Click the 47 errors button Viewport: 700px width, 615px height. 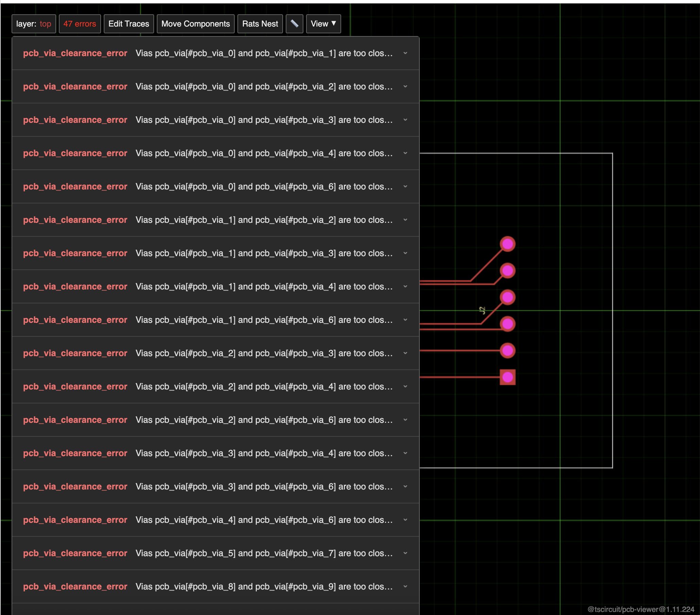[x=80, y=23]
